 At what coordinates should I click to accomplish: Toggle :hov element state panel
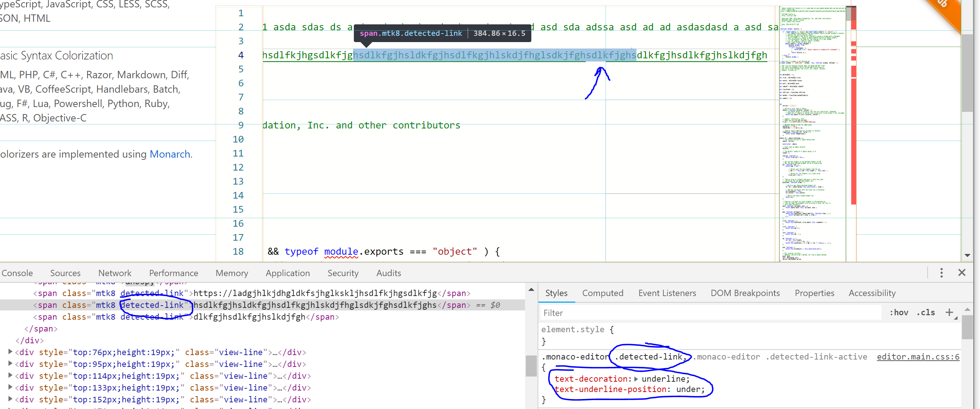point(898,312)
